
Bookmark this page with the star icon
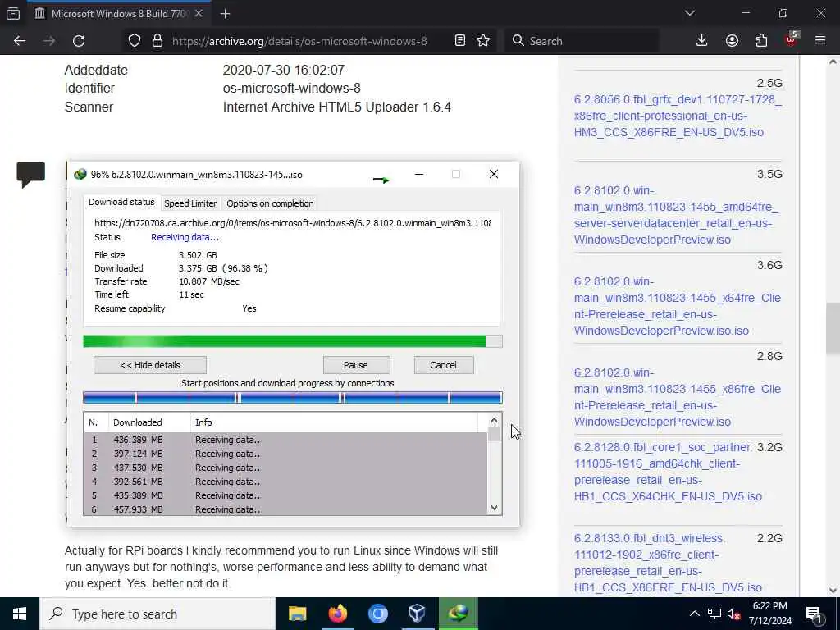pyautogui.click(x=483, y=41)
